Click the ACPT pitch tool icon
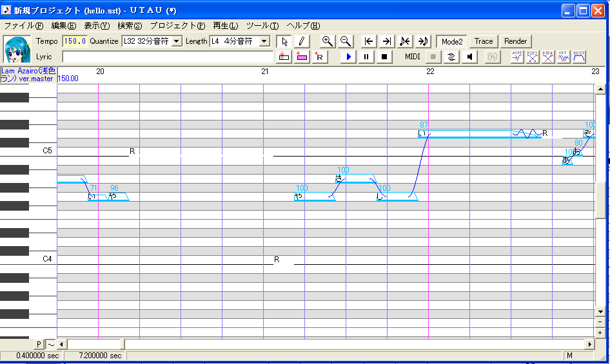Screen dimensions: 610x364 (x=517, y=57)
